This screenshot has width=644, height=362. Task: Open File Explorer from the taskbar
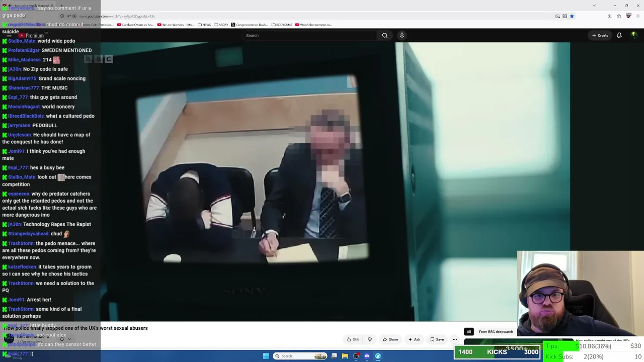tap(345, 356)
